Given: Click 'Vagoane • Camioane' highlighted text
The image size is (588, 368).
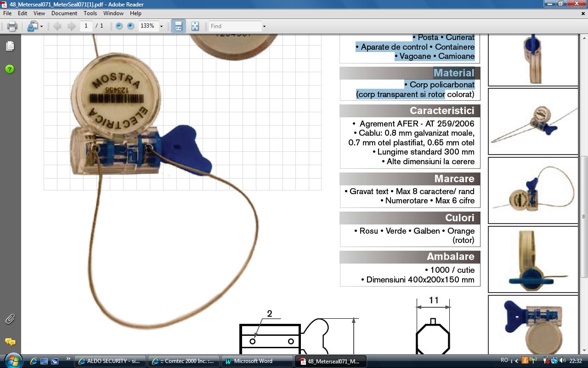Looking at the screenshot, I should [x=435, y=56].
